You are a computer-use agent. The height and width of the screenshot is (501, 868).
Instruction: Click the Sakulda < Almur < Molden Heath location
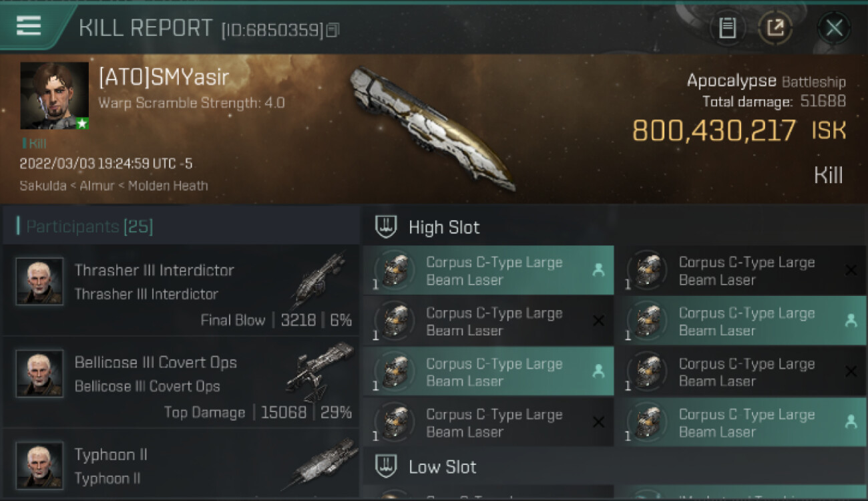click(x=114, y=186)
